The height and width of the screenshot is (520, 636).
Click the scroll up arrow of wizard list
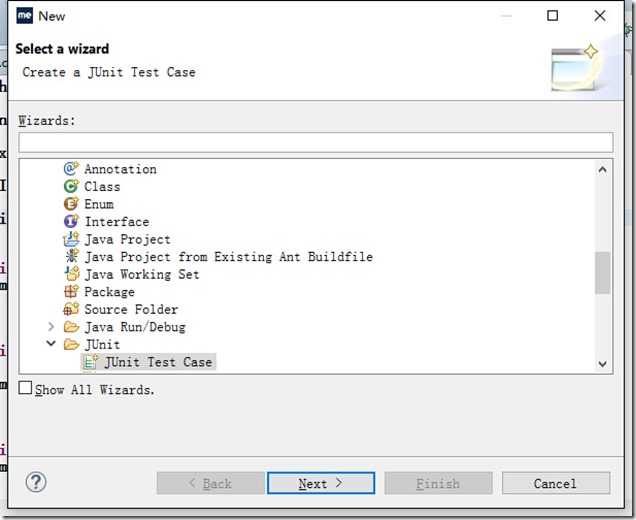[602, 170]
